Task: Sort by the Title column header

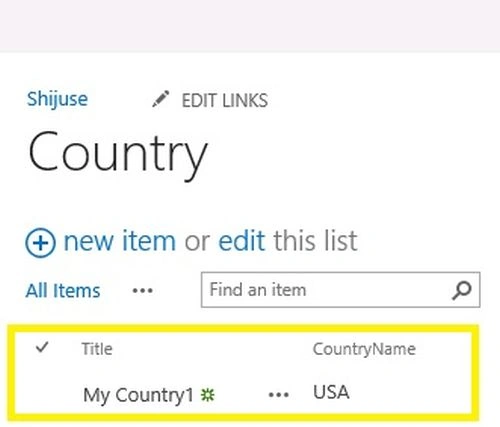Action: pyautogui.click(x=97, y=349)
